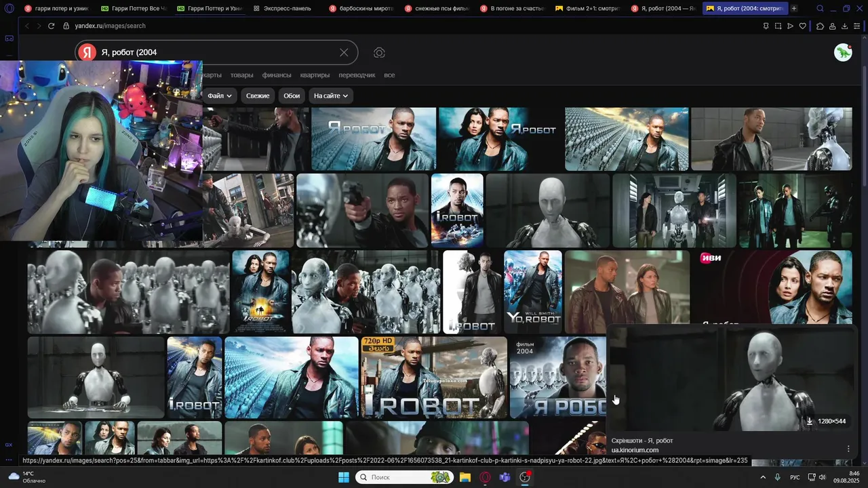Viewport: 868px width, 488px height.
Task: Switch the keyboard language РУС indicator
Action: pos(795,477)
